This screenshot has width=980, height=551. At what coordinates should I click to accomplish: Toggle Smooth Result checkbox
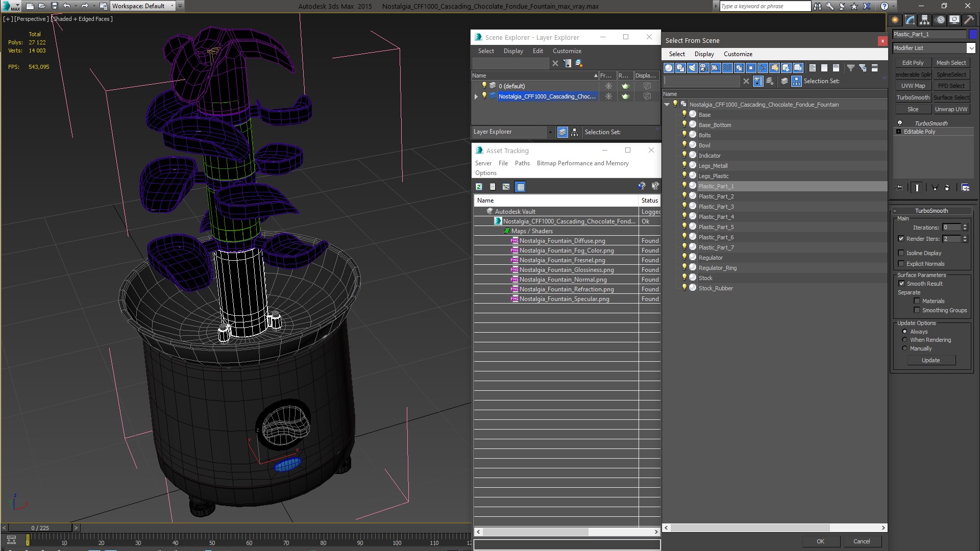pos(901,284)
